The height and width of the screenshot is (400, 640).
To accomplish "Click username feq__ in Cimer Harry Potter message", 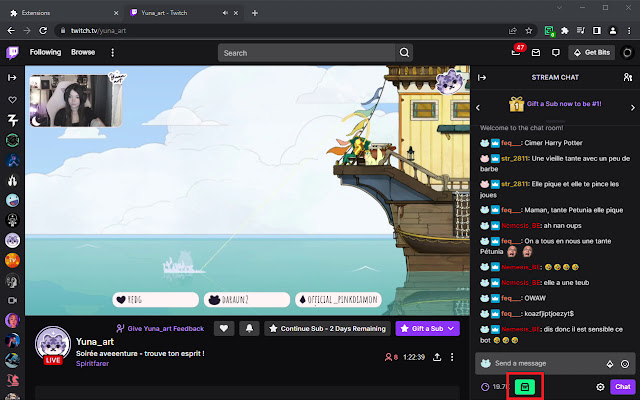I will click(x=511, y=143).
